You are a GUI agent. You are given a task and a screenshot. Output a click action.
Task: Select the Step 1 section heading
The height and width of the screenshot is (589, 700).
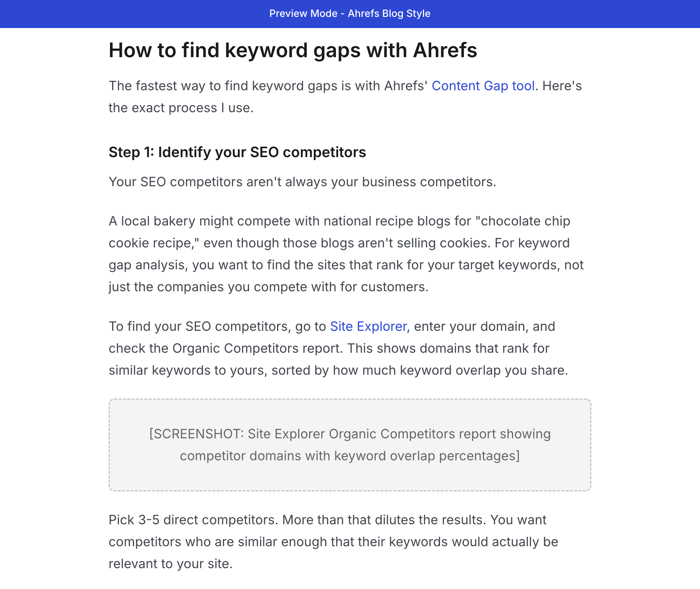pos(237,152)
